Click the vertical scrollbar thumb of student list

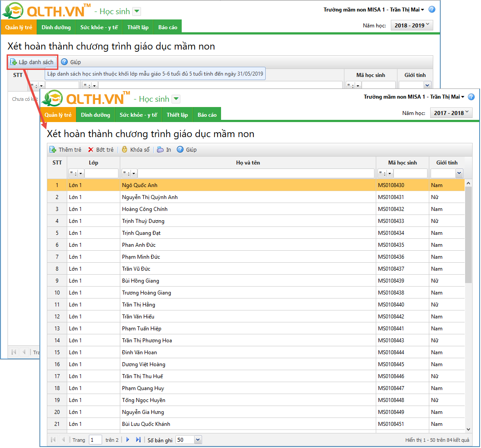pos(469,235)
